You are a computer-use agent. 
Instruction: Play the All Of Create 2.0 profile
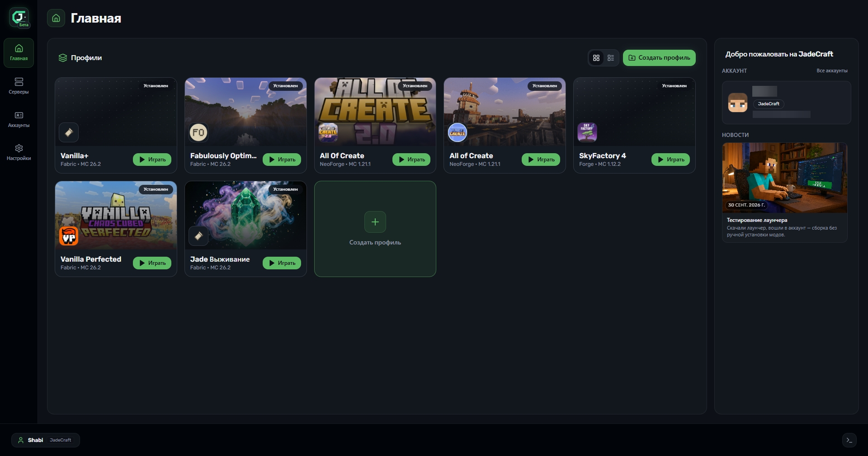[x=411, y=160]
